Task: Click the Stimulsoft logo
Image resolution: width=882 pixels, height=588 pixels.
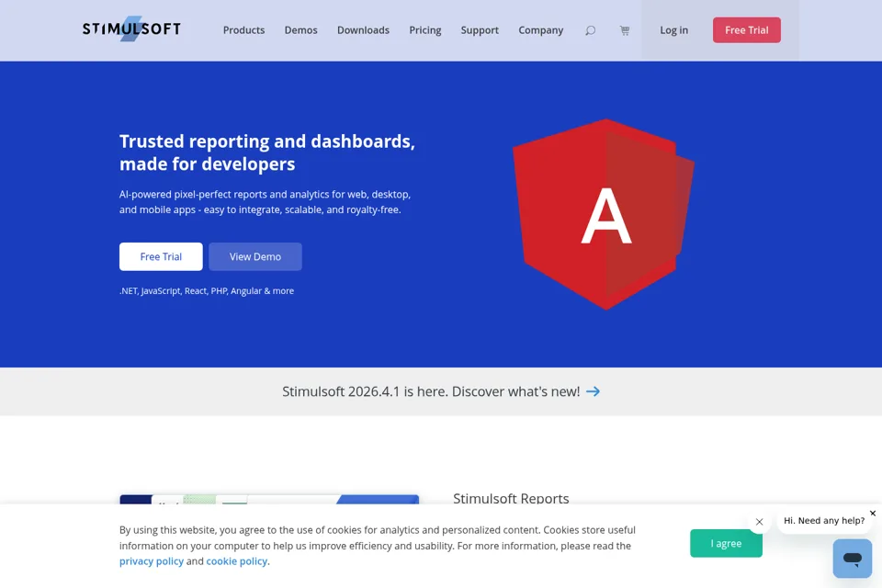Action: [131, 28]
